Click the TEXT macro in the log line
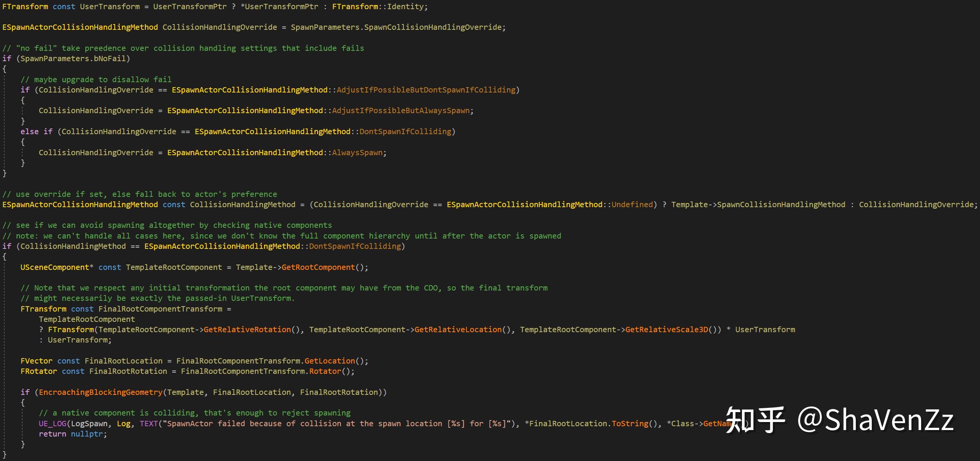Viewport: 980px width, 461px height. [149, 424]
